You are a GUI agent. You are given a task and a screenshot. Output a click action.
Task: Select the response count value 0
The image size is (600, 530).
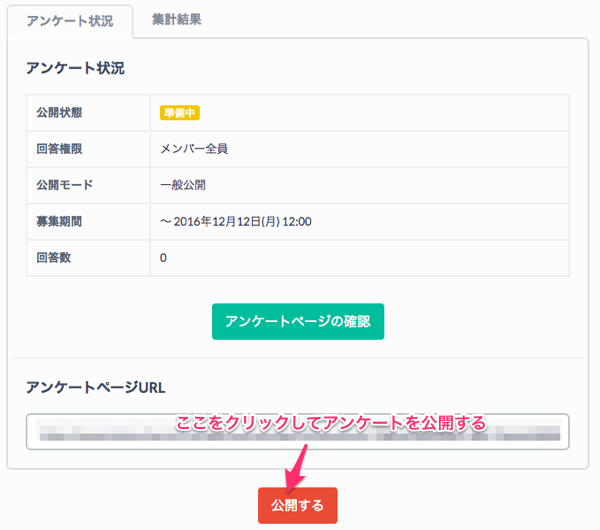(164, 257)
